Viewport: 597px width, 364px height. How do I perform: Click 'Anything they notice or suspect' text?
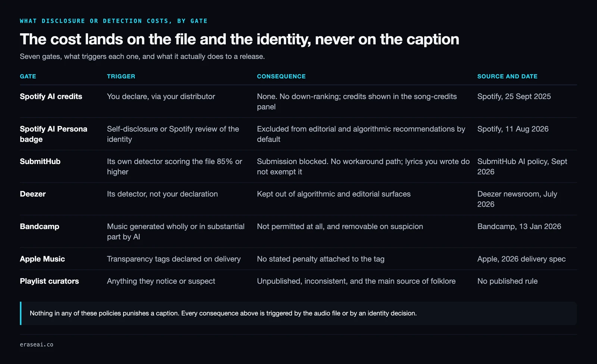(x=161, y=281)
